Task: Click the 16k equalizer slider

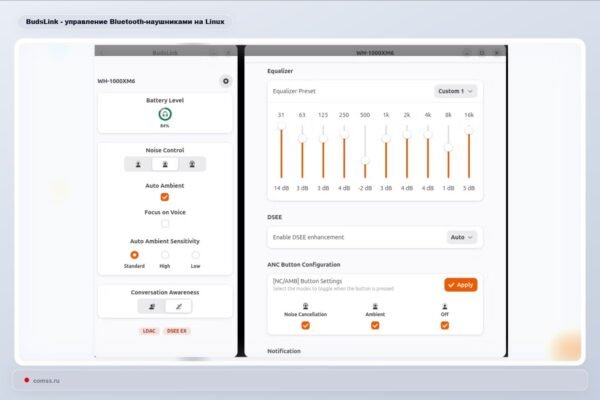Action: pyautogui.click(x=469, y=151)
